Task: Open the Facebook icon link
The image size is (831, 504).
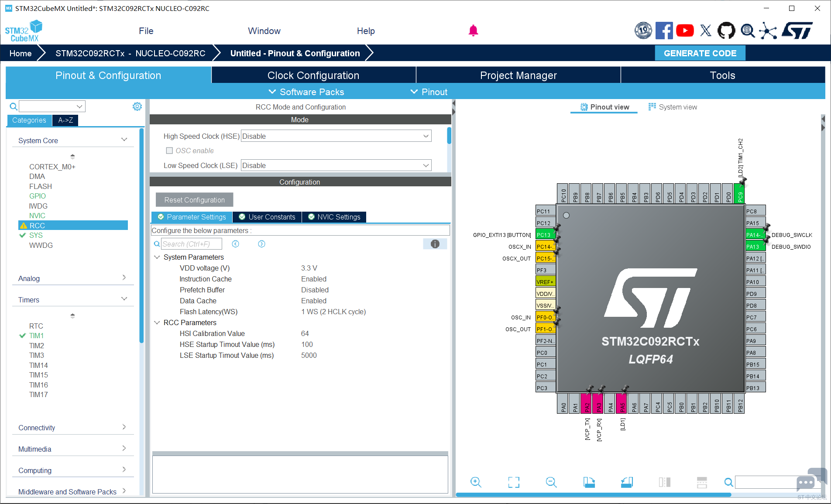Action: point(664,31)
